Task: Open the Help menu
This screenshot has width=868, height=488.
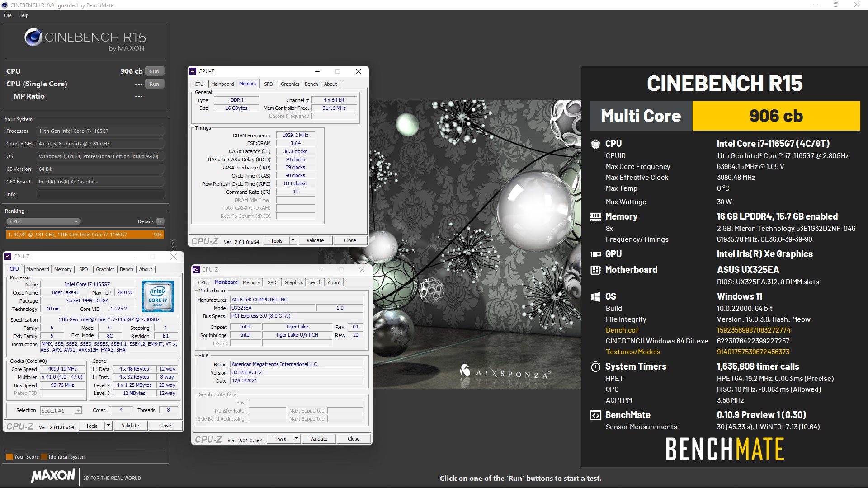Action: tap(24, 15)
